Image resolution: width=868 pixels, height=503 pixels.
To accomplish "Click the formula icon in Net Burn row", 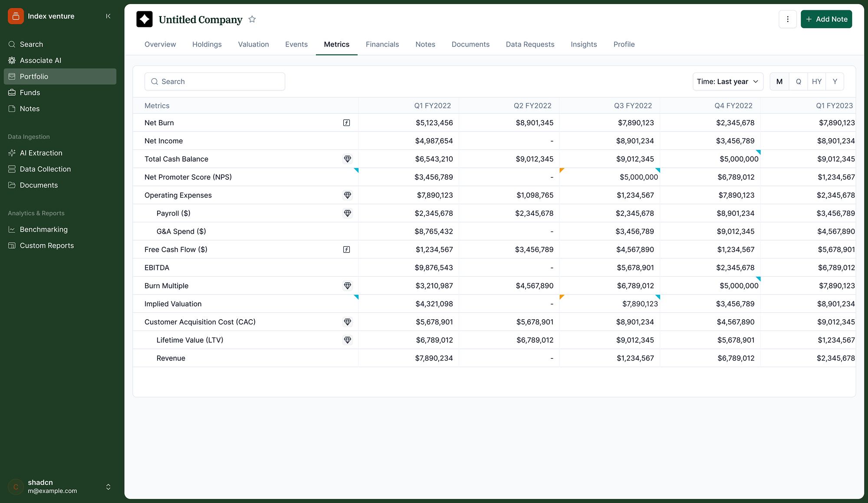I will (346, 123).
